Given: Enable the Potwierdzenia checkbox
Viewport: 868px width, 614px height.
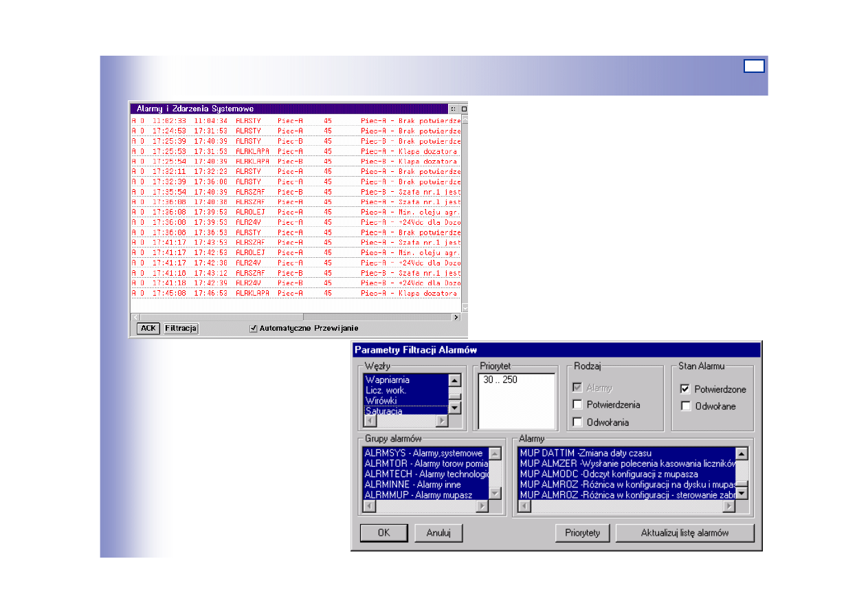Looking at the screenshot, I should (577, 405).
